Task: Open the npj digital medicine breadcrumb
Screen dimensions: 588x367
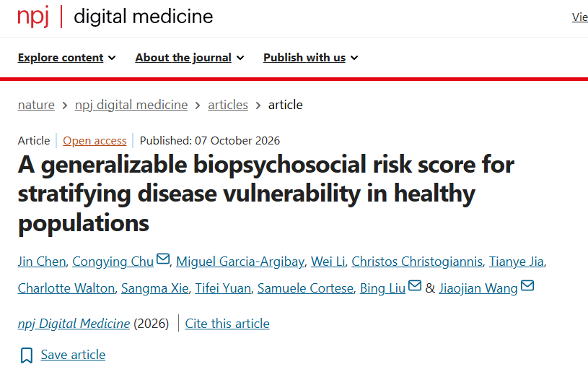Action: coord(131,105)
